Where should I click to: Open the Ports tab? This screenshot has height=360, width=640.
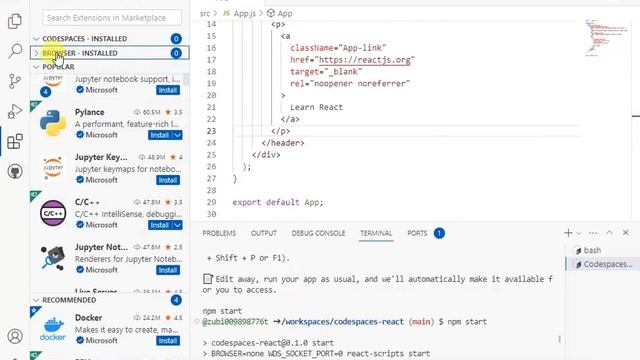[x=417, y=233]
